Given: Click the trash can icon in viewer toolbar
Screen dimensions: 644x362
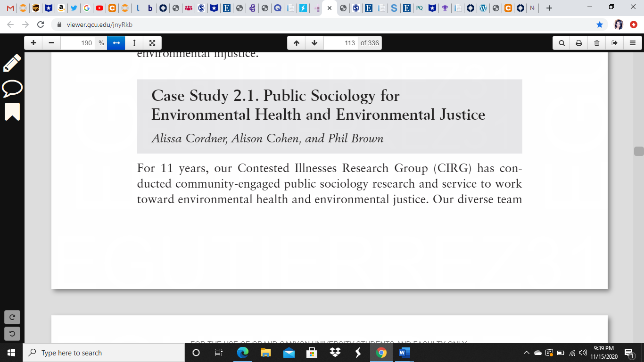Looking at the screenshot, I should [597, 43].
